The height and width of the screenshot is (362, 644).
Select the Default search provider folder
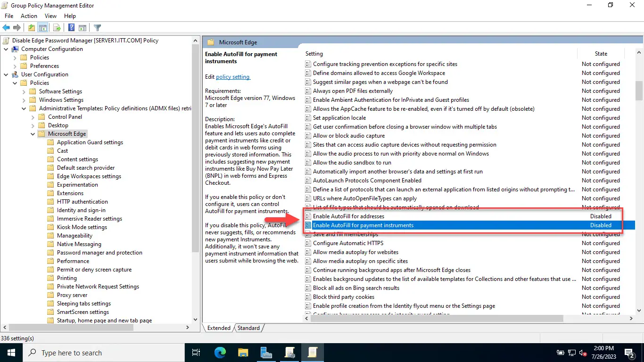86,168
